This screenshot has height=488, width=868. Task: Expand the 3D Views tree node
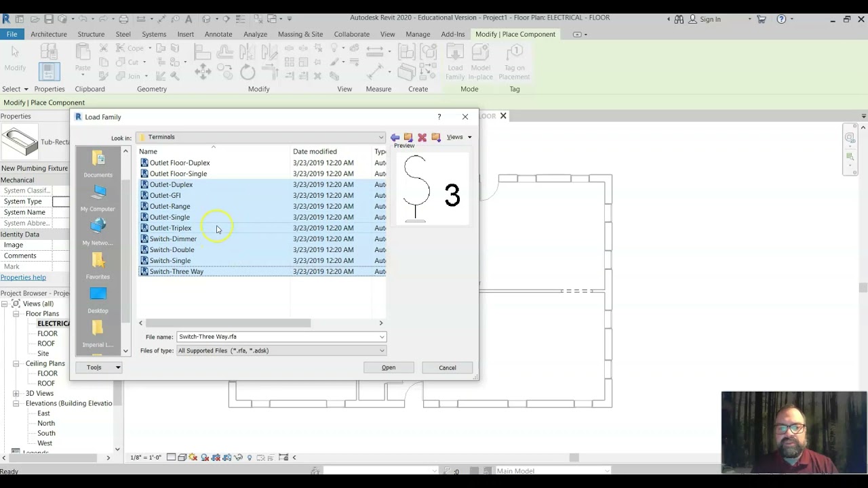pos(16,393)
